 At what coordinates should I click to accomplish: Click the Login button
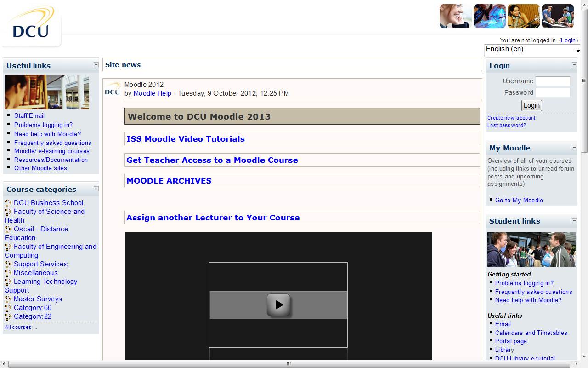click(x=531, y=105)
